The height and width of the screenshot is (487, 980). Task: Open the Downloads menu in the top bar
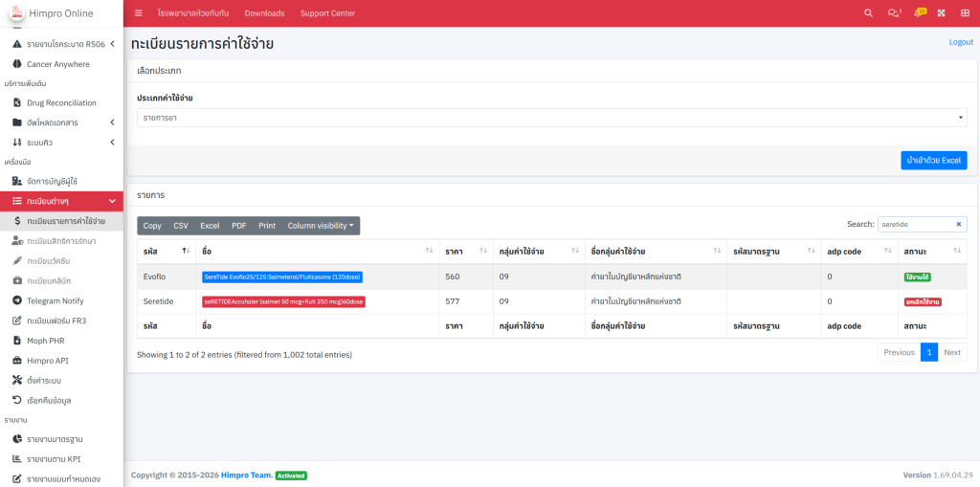264,13
